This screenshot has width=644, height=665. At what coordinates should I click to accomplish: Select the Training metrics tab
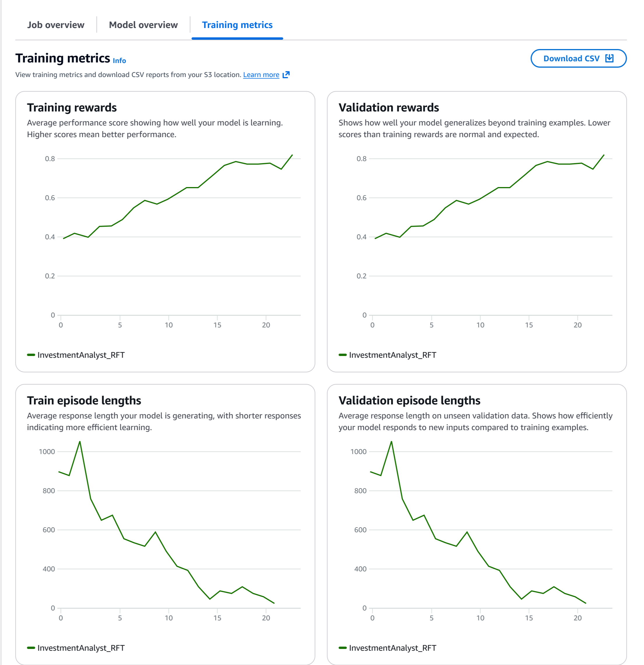[x=237, y=25]
